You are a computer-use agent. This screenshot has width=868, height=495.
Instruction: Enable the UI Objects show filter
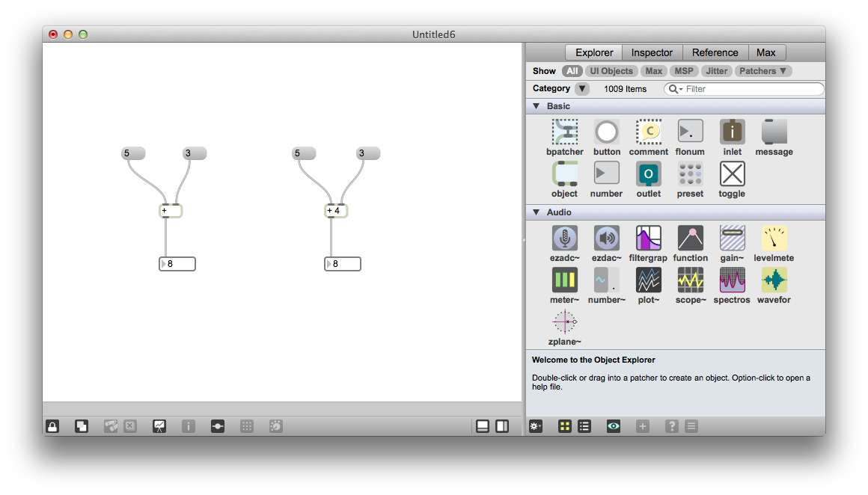coord(611,70)
